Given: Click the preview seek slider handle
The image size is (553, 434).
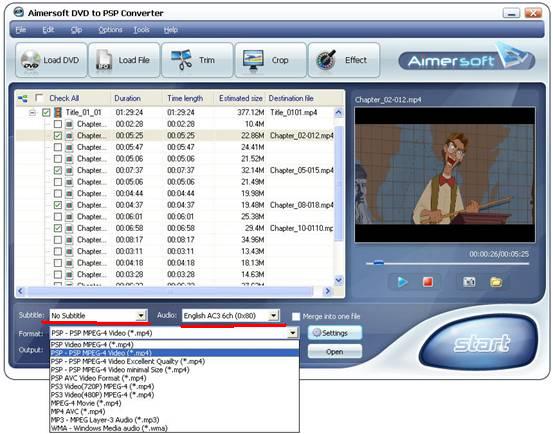Looking at the screenshot, I should point(379,263).
